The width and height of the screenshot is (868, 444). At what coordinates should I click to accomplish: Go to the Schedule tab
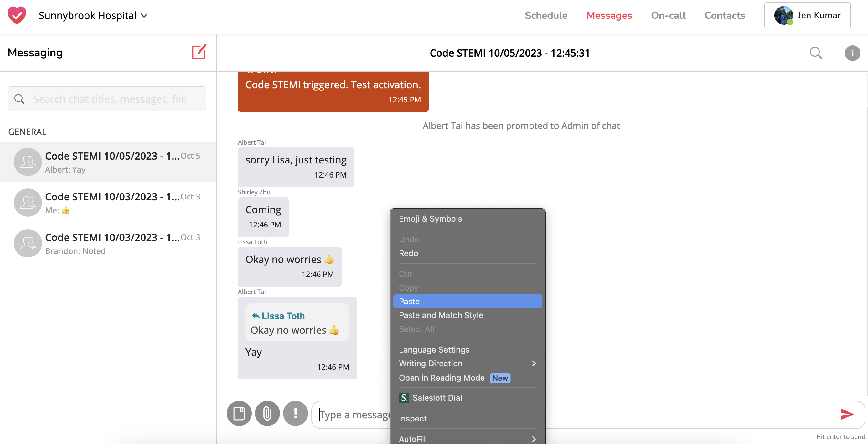coord(546,15)
